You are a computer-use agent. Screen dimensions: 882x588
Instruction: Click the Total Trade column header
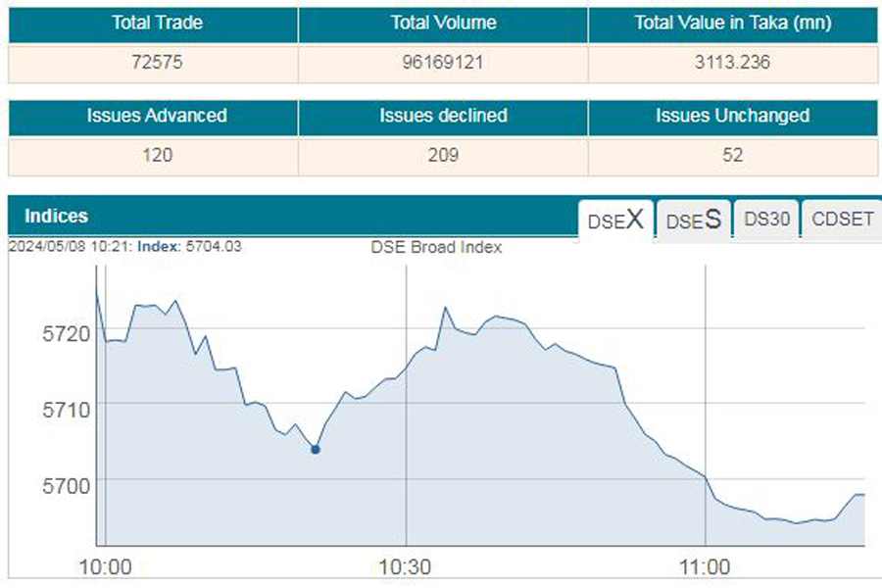click(153, 24)
